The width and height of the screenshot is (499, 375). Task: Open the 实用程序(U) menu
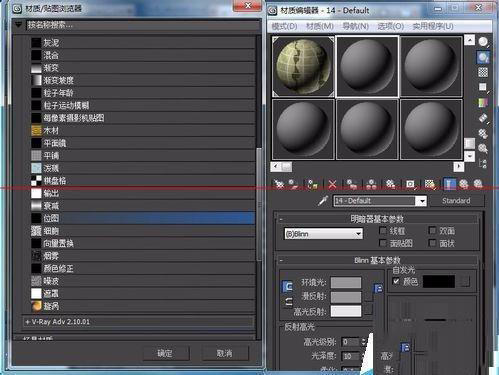pos(433,26)
